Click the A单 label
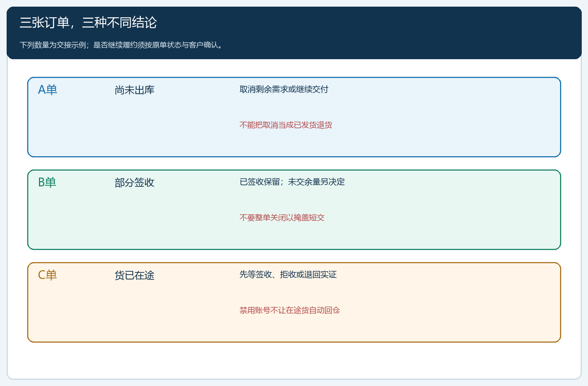The width and height of the screenshot is (588, 386). [x=48, y=90]
